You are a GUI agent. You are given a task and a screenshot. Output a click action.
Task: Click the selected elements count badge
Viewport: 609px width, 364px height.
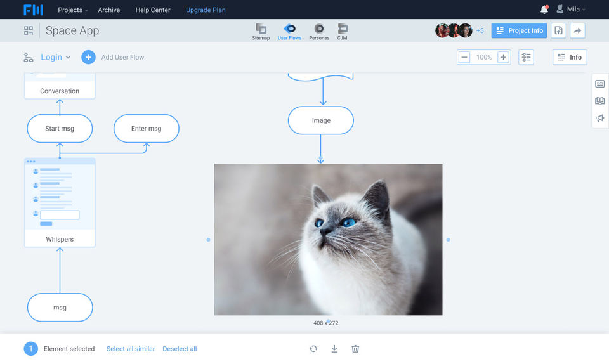point(30,349)
